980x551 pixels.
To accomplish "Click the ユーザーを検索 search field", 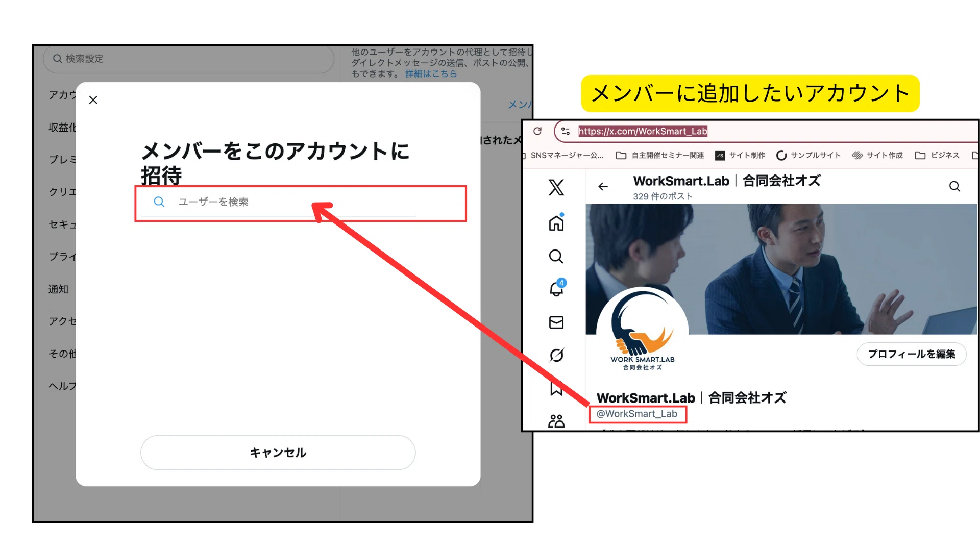I will [278, 202].
